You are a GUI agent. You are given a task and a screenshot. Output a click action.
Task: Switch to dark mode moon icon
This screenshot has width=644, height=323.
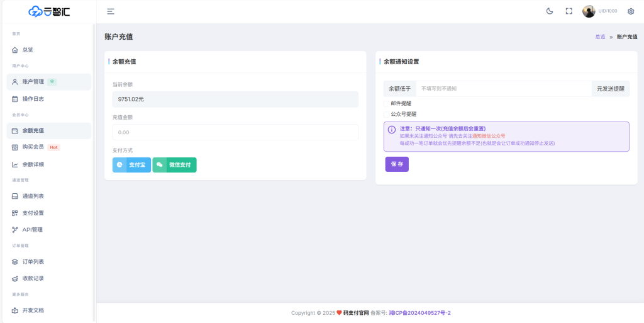coord(550,11)
